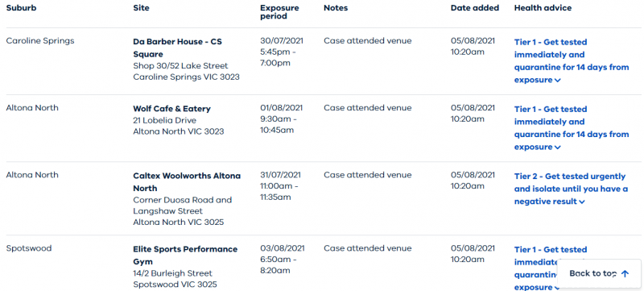Image resolution: width=644 pixels, height=291 pixels.
Task: Click the Health advice column header
Action: click(543, 8)
